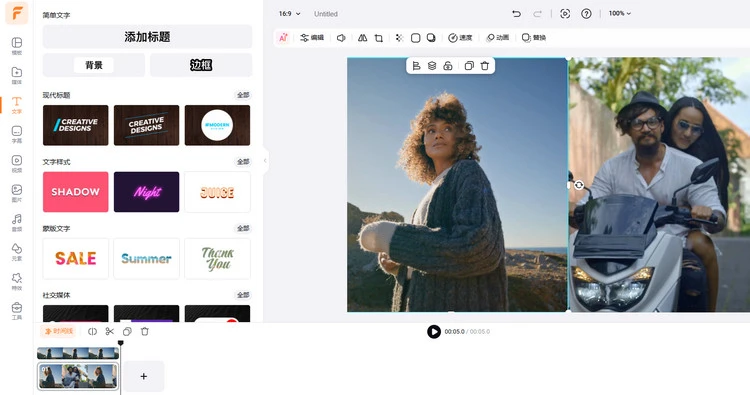Click the timeline playhead marker
Image resolution: width=750 pixels, height=395 pixels.
coord(121,343)
